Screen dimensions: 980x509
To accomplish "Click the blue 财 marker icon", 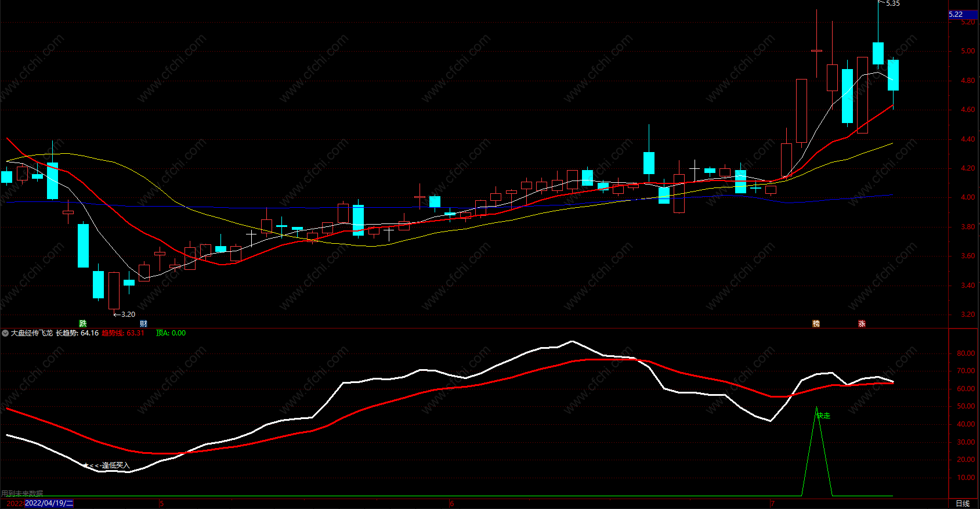I will tap(143, 324).
